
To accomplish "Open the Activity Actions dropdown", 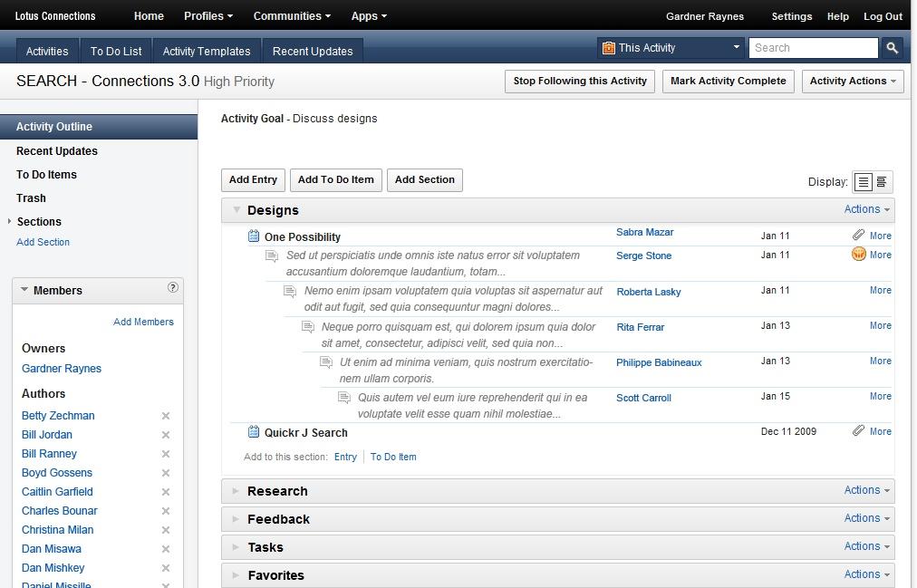I will [x=853, y=82].
